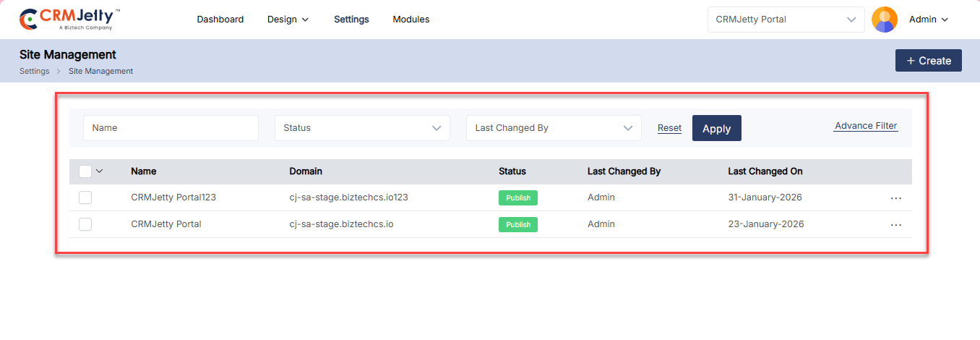Focus the Name filter input field
Viewport: 980px width, 340px height.
pos(171,128)
